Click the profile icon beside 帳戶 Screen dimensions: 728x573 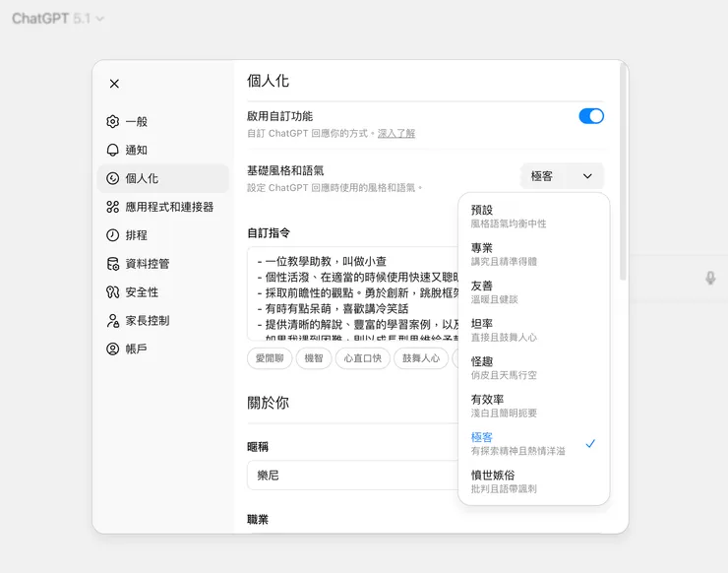click(x=113, y=349)
